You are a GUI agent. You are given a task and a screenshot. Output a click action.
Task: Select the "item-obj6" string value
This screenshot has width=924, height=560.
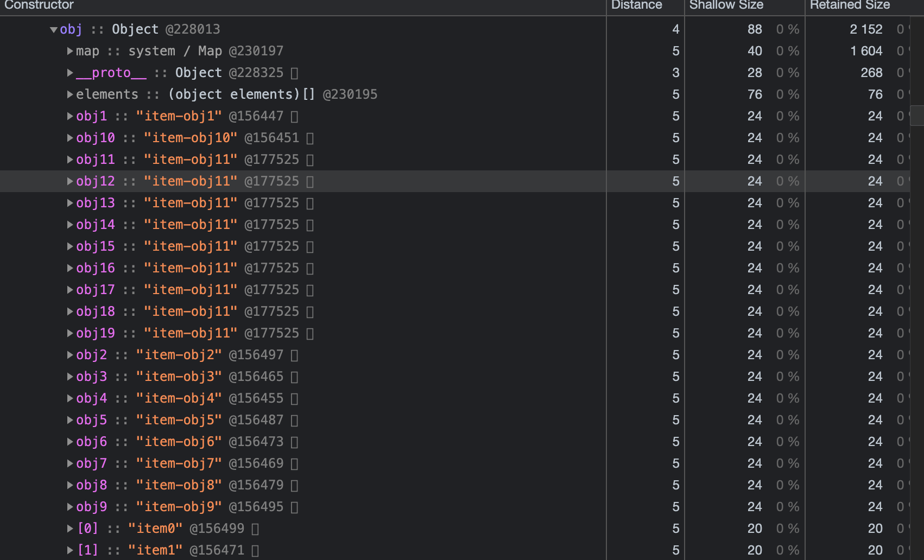[x=179, y=442]
